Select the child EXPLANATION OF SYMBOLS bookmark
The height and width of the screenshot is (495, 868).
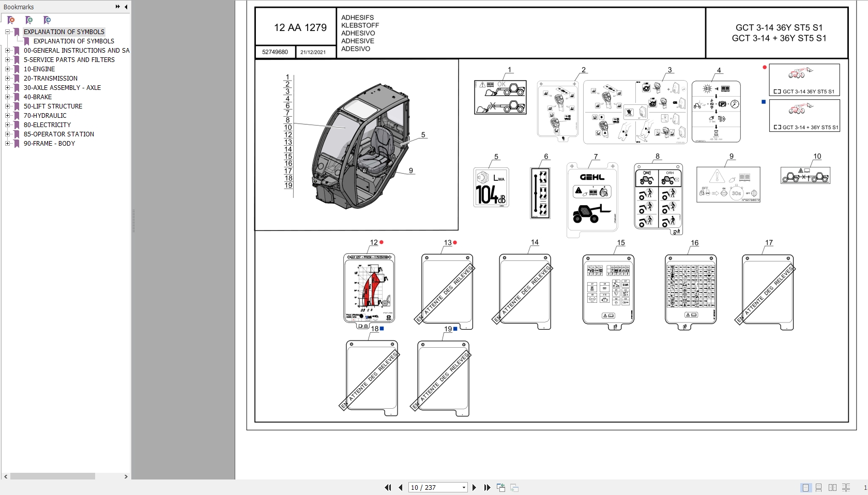[x=74, y=41]
